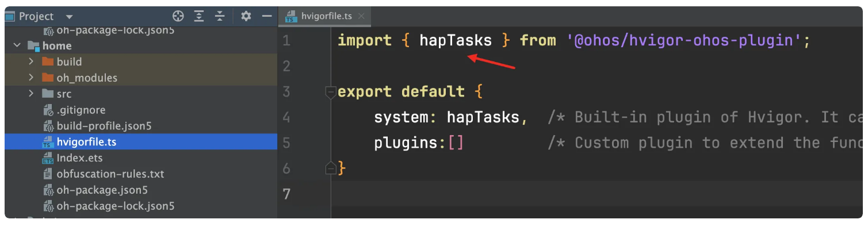The image size is (868, 227).
Task: Click the from keyword on line 1
Action: 538,41
